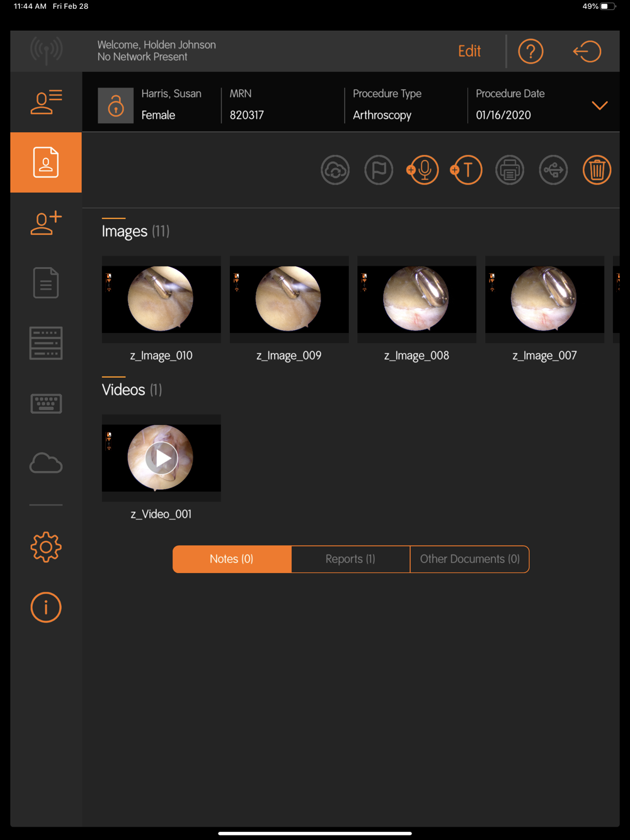The height and width of the screenshot is (840, 630).
Task: Add a voice note with microphone icon
Action: [x=423, y=170]
